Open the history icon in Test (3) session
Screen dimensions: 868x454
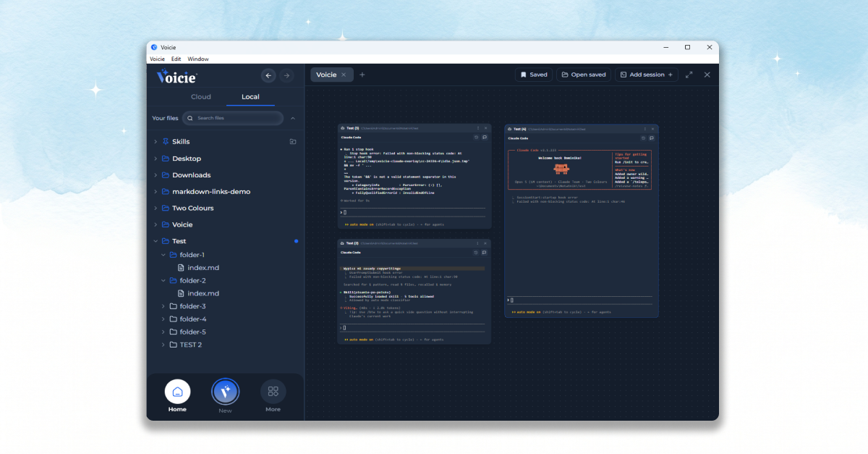476,137
